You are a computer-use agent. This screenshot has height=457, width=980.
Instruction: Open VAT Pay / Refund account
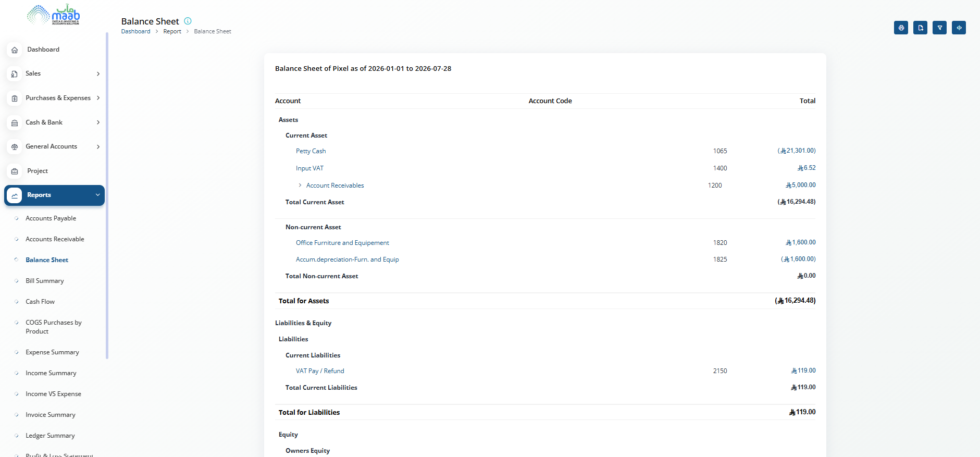[x=320, y=371]
